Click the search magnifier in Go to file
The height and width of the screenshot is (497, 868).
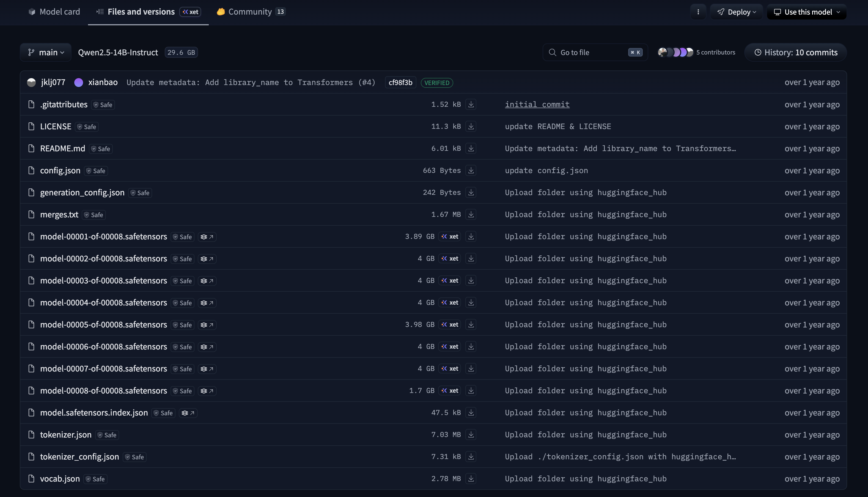(x=552, y=52)
